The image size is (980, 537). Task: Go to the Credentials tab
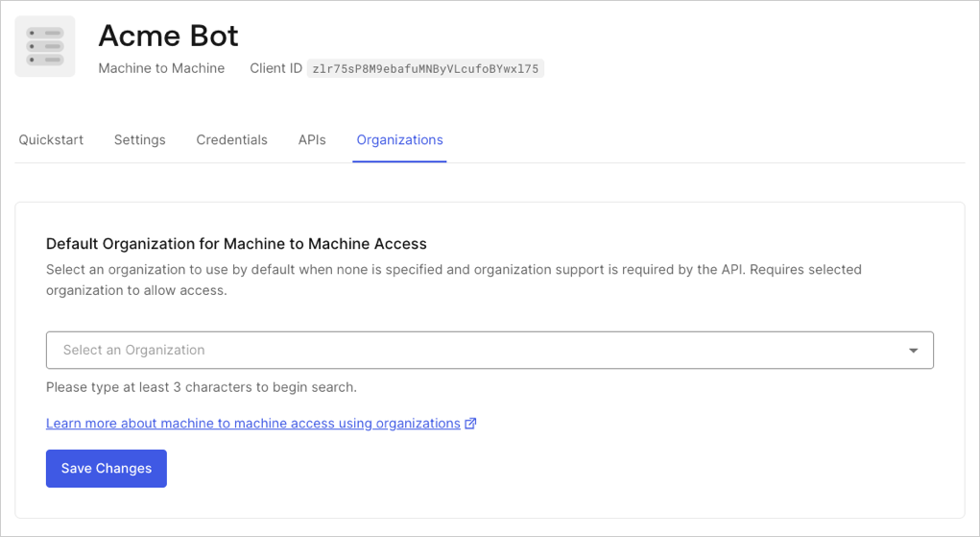click(232, 140)
